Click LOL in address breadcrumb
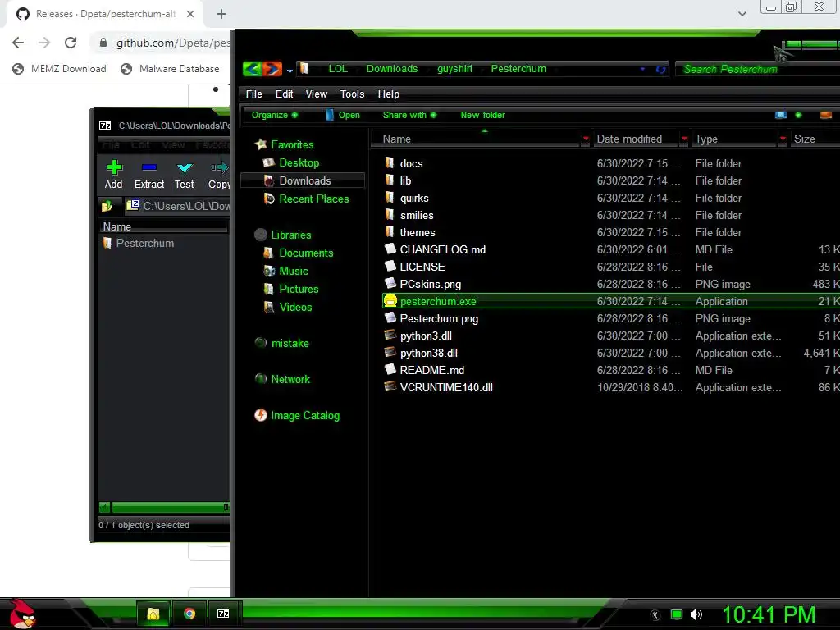Image resolution: width=840 pixels, height=630 pixels. point(337,69)
